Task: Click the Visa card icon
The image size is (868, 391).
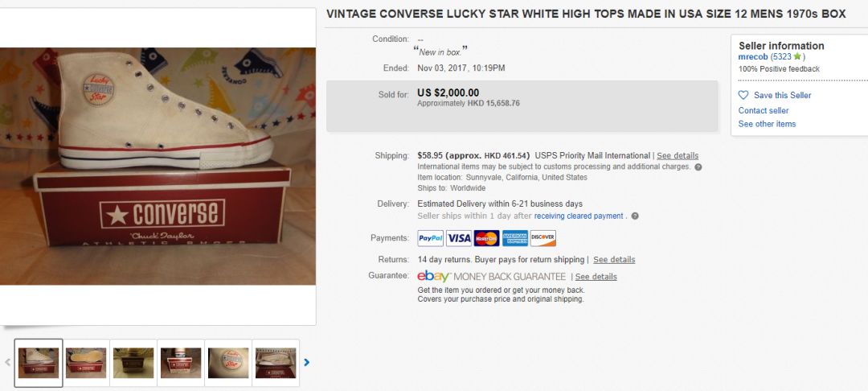Action: 459,238
